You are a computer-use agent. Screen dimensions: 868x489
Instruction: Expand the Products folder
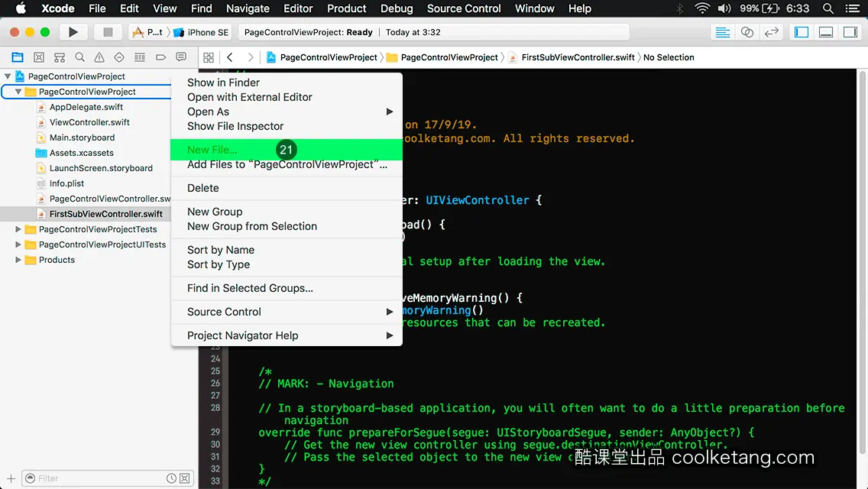pos(18,260)
